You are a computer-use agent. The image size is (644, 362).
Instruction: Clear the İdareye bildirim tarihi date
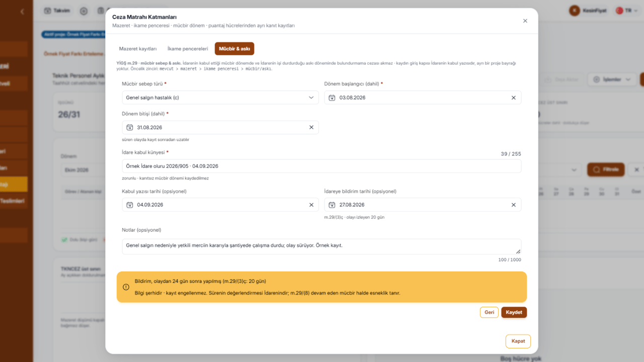513,205
